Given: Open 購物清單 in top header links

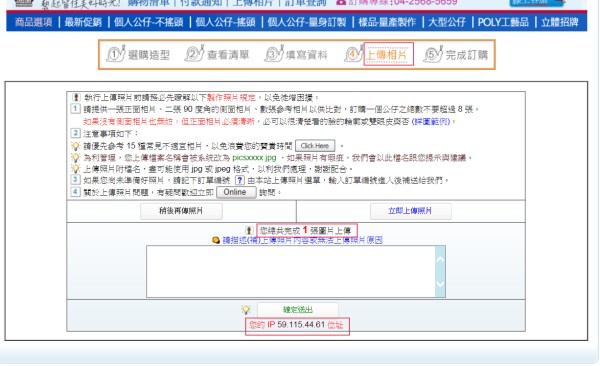Looking at the screenshot, I should point(148,3).
